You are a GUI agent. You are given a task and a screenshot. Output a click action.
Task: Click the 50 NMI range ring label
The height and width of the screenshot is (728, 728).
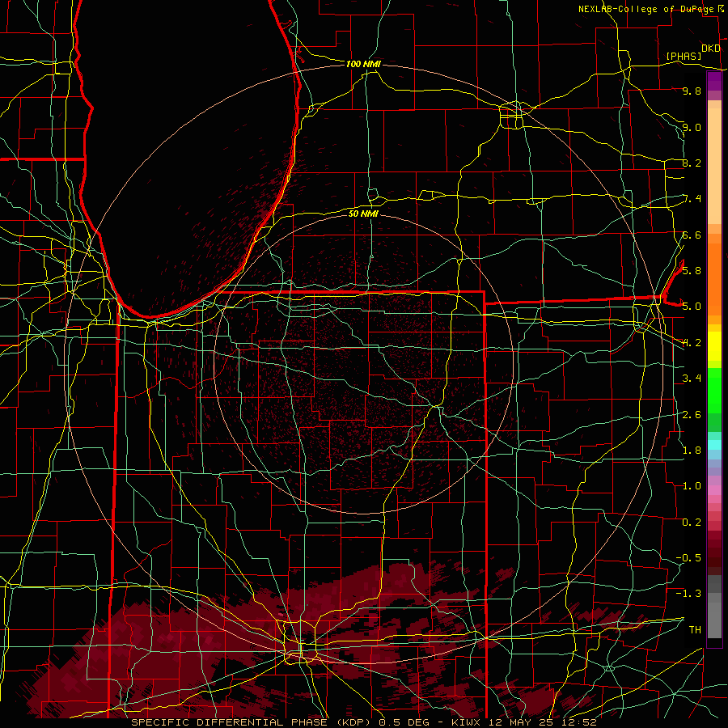tap(363, 214)
